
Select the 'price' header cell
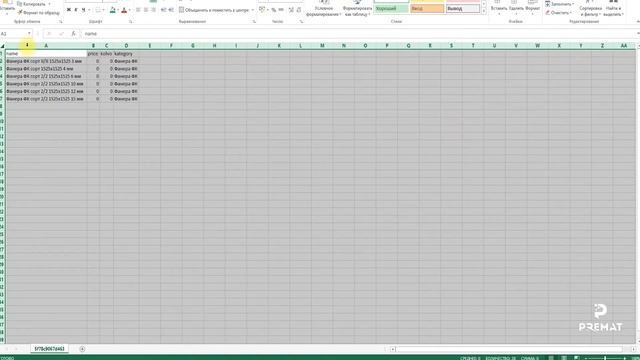pyautogui.click(x=93, y=53)
